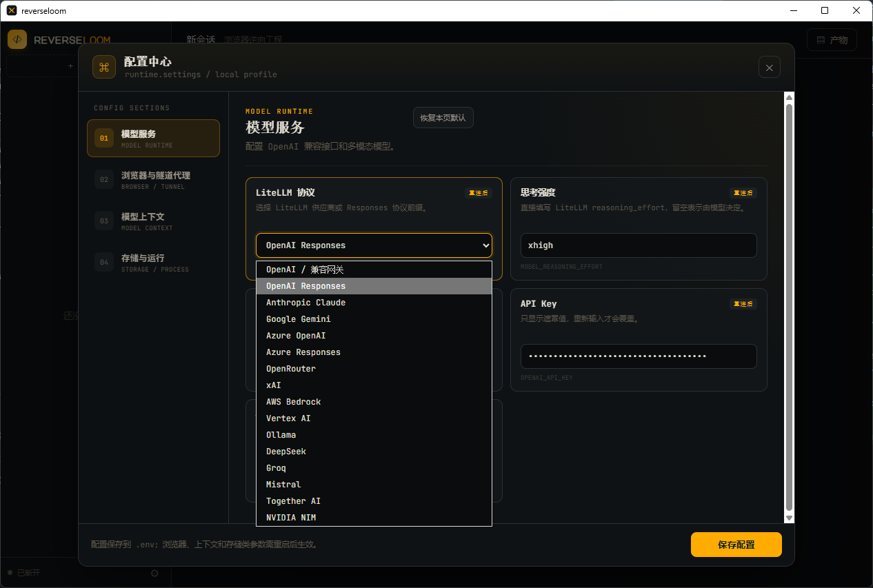Screen dimensions: 873x588
Task: Click the 重连后 badge on the LiteLLM 协议 card
Action: click(x=479, y=193)
